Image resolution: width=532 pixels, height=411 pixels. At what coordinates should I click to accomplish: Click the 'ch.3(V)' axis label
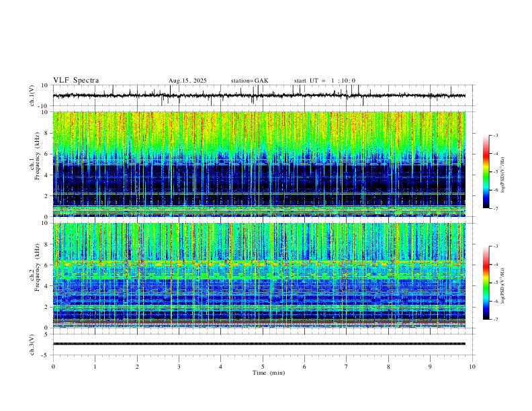click(x=32, y=345)
